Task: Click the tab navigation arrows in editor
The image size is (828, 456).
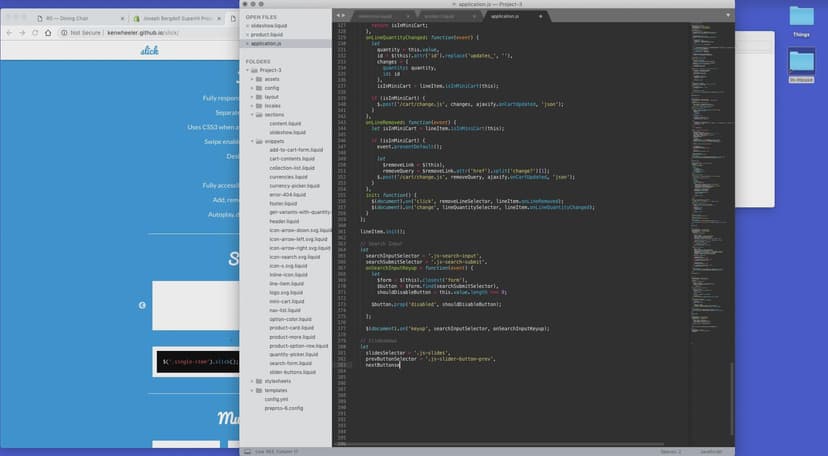Action: (x=340, y=16)
